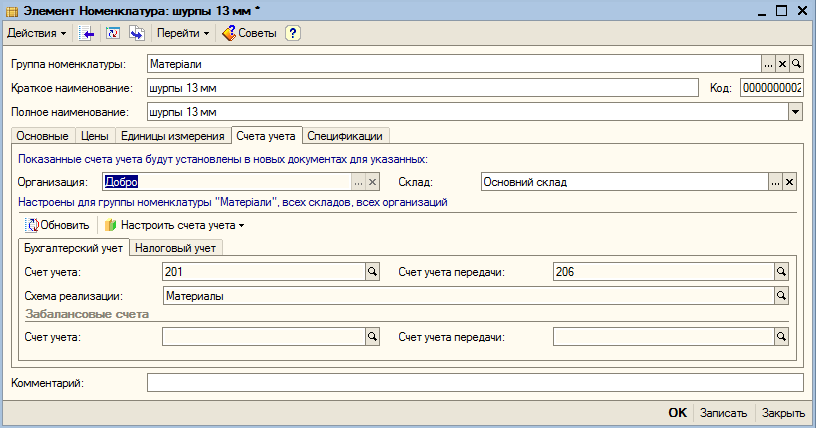This screenshot has height=428, width=816.
Task: Click magnifier icon of Группа номенклатуры field
Action: point(796,64)
